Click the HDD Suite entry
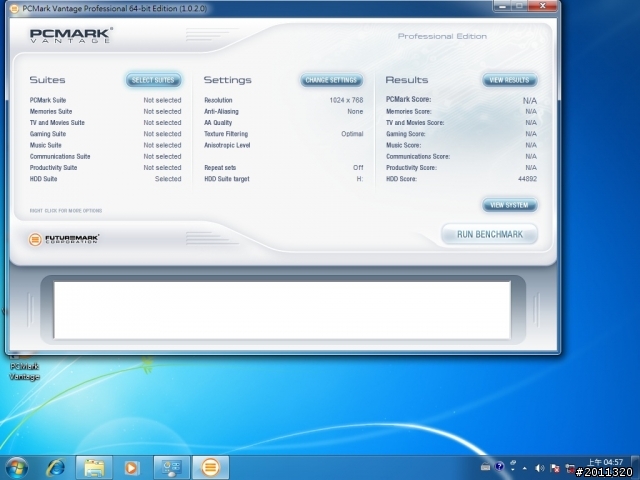Viewport: 640px width, 480px height. pos(105,179)
